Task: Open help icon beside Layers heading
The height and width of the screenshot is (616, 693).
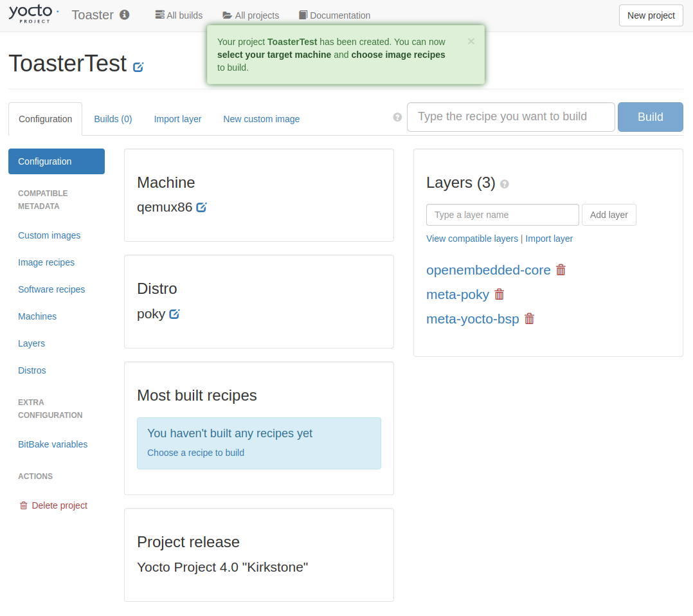Action: click(504, 184)
